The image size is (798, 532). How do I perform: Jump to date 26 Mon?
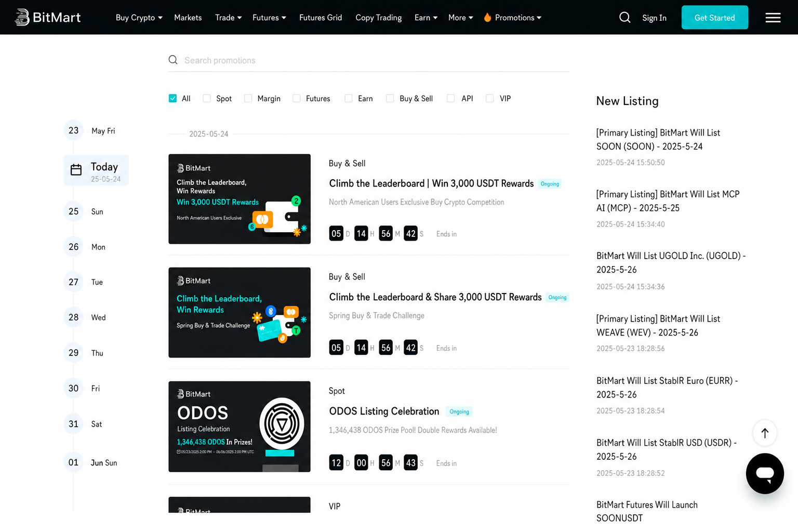[85, 247]
